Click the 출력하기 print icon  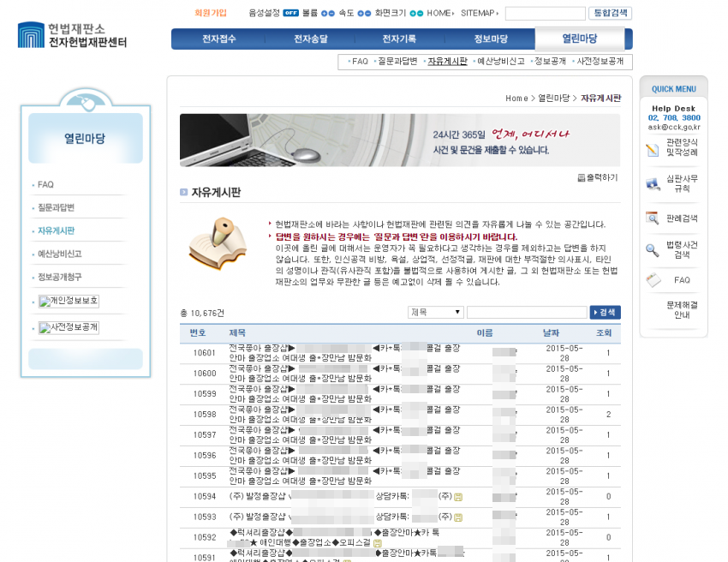point(582,178)
